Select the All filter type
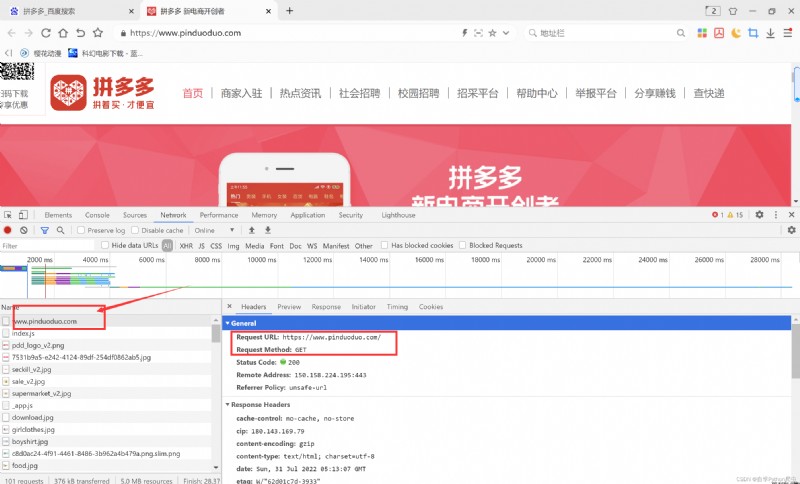Viewport: 800px width, 484px height. click(167, 246)
